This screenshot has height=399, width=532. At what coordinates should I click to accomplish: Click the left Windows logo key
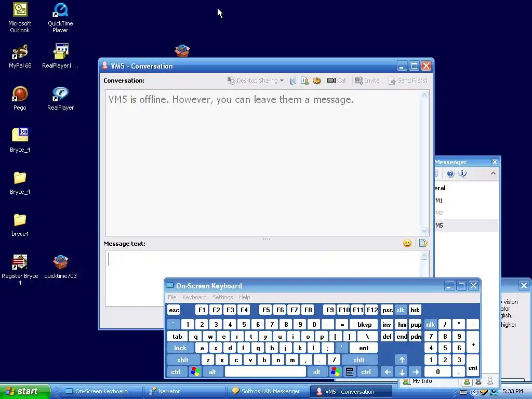(x=195, y=372)
